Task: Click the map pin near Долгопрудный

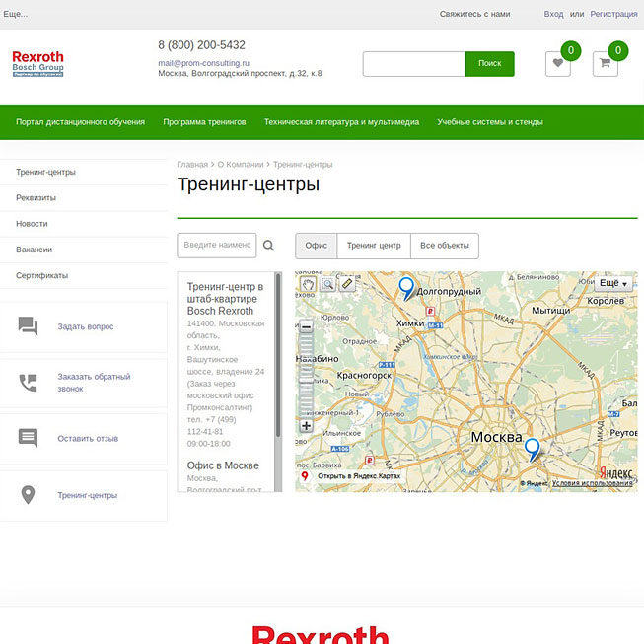Action: tap(406, 288)
